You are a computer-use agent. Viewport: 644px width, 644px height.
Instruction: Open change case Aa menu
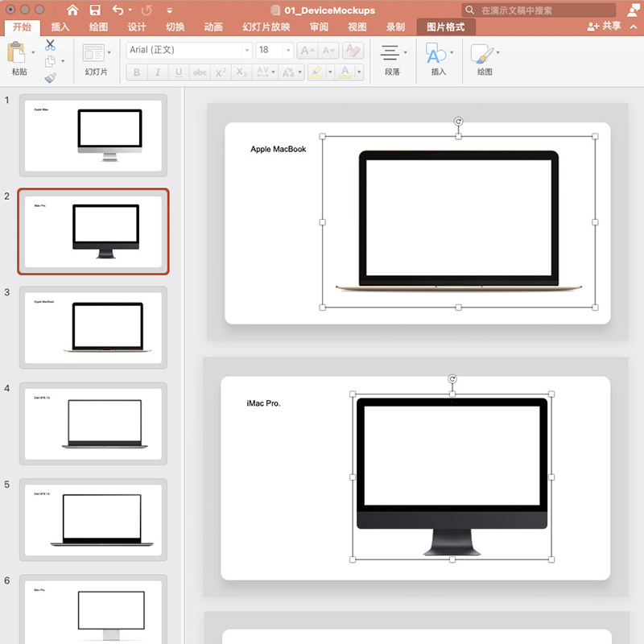tap(291, 72)
